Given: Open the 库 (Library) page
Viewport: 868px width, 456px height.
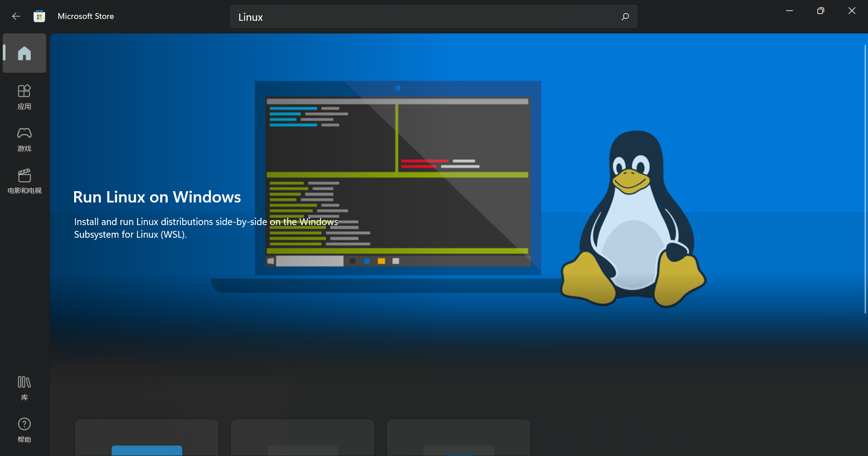Looking at the screenshot, I should [24, 388].
